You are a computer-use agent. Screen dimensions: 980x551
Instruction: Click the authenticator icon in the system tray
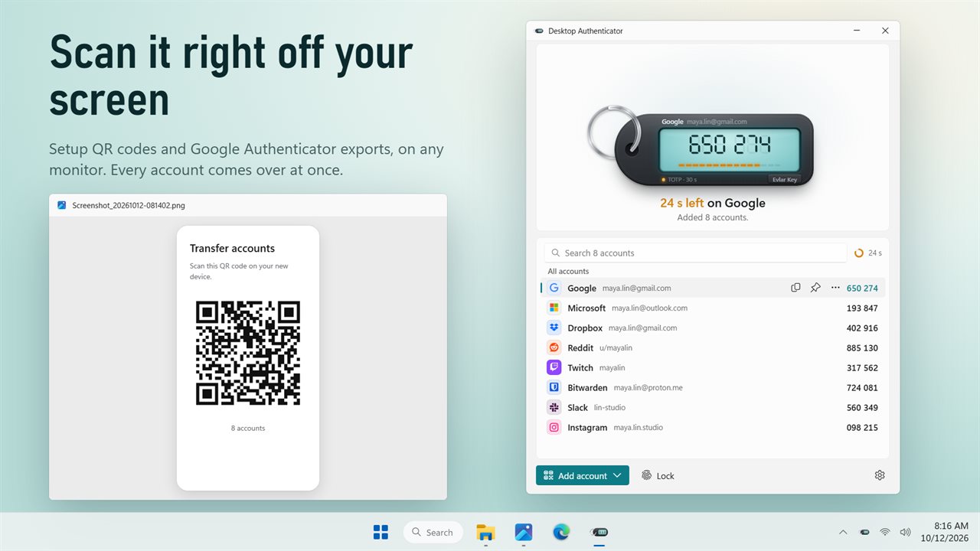(864, 532)
